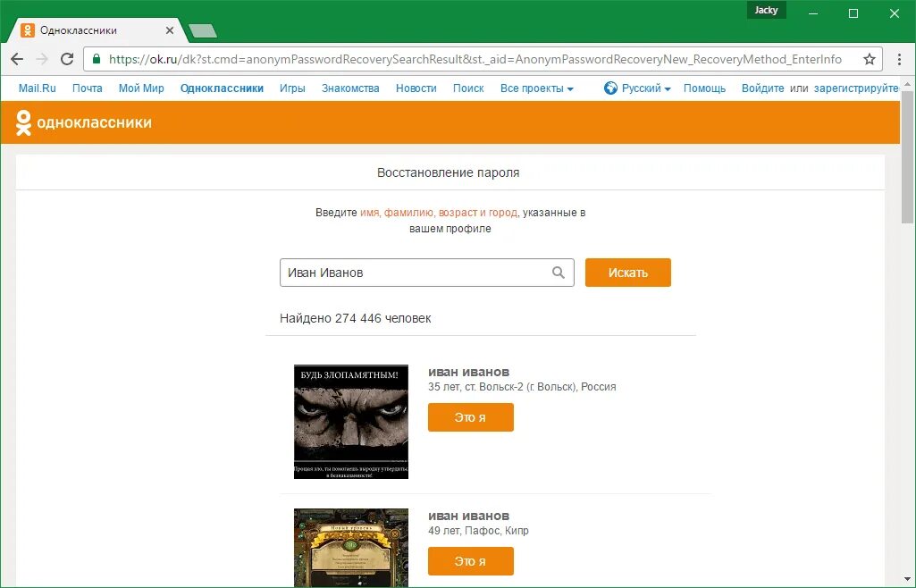Viewport: 916px width, 588px height.
Task: Minimize the Chrome window
Action: 812,13
